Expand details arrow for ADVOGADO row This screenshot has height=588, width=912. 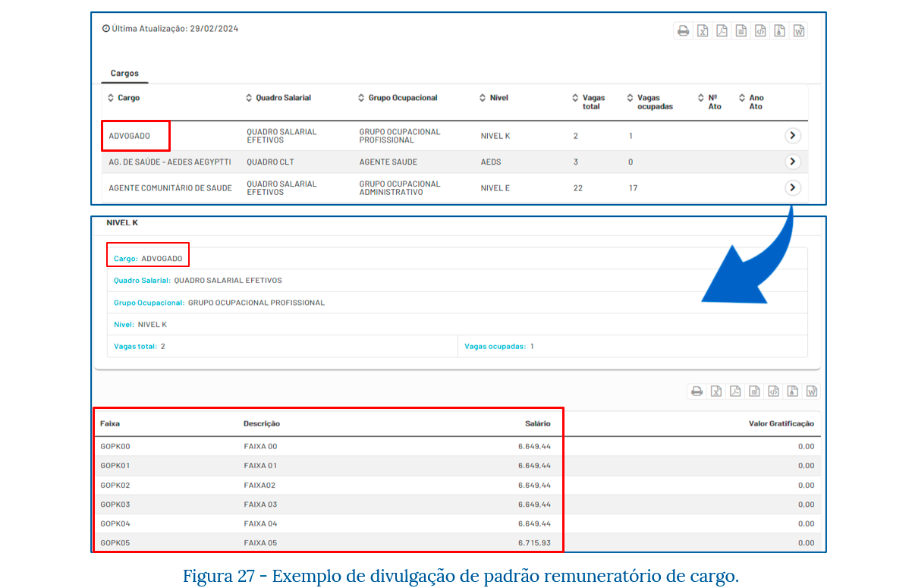coord(792,136)
